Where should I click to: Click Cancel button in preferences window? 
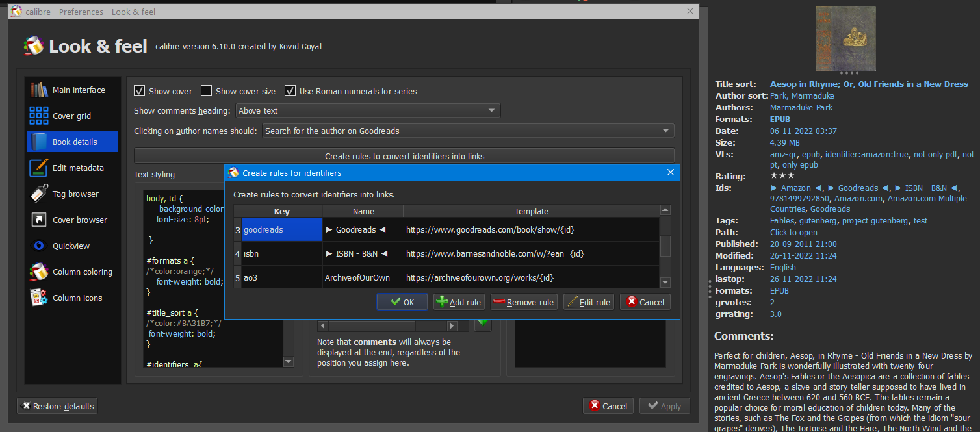[x=608, y=406]
